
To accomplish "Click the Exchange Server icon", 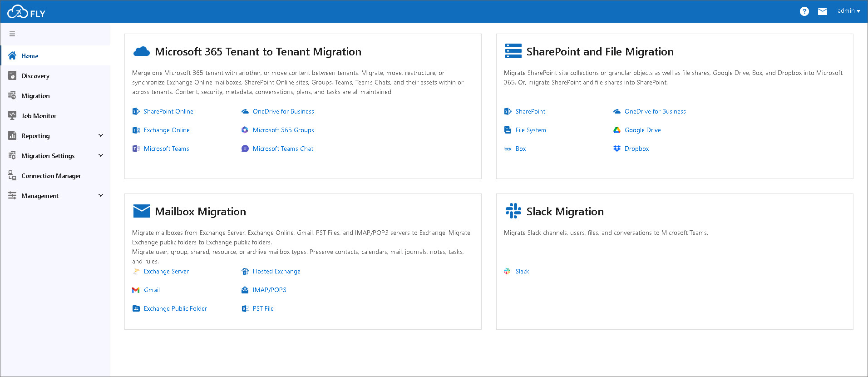I will (x=136, y=271).
